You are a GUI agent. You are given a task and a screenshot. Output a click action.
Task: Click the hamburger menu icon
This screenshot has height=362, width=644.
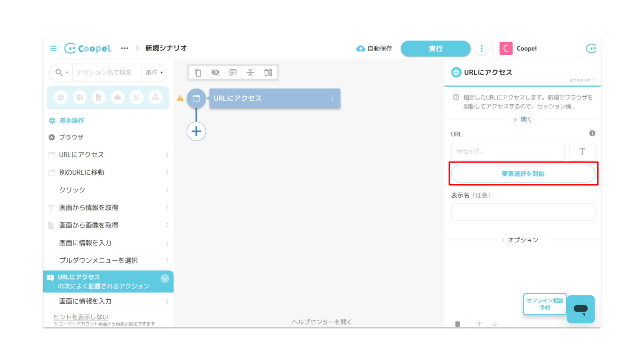pos(53,49)
